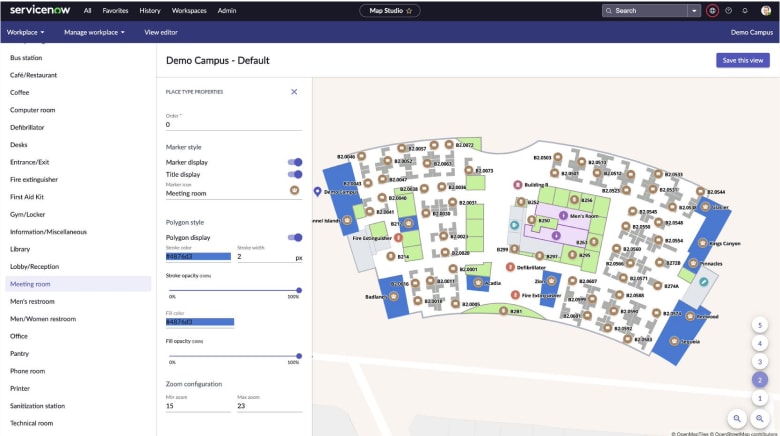Select the purple Men's Room marker

(563, 216)
